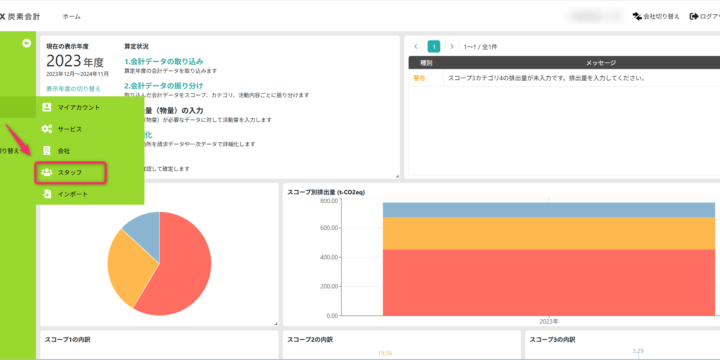The height and width of the screenshot is (360, 720).
Task: Click the メッセージ column header
Action: (601, 63)
